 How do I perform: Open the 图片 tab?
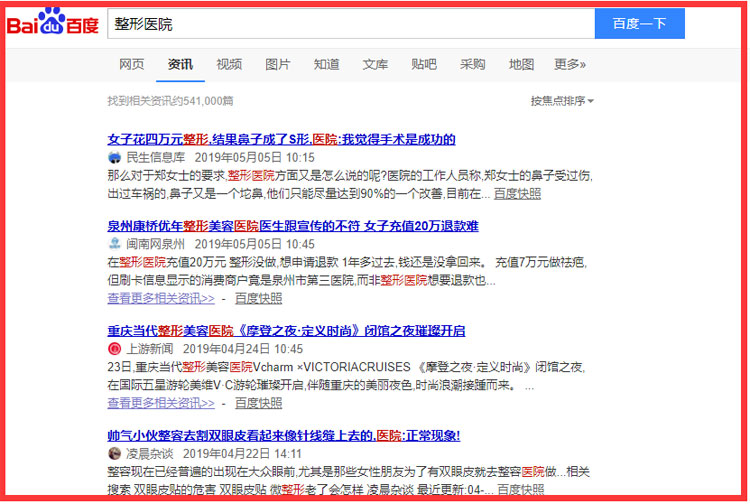(x=278, y=64)
